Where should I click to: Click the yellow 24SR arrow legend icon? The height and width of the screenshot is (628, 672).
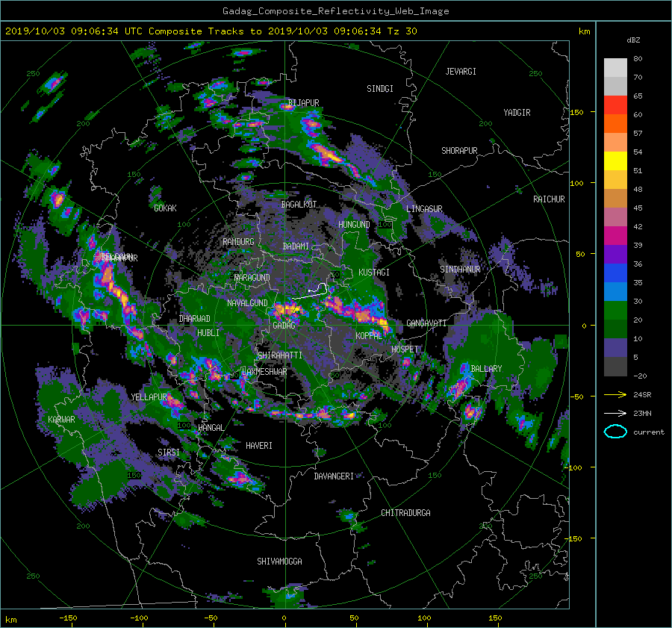(615, 395)
